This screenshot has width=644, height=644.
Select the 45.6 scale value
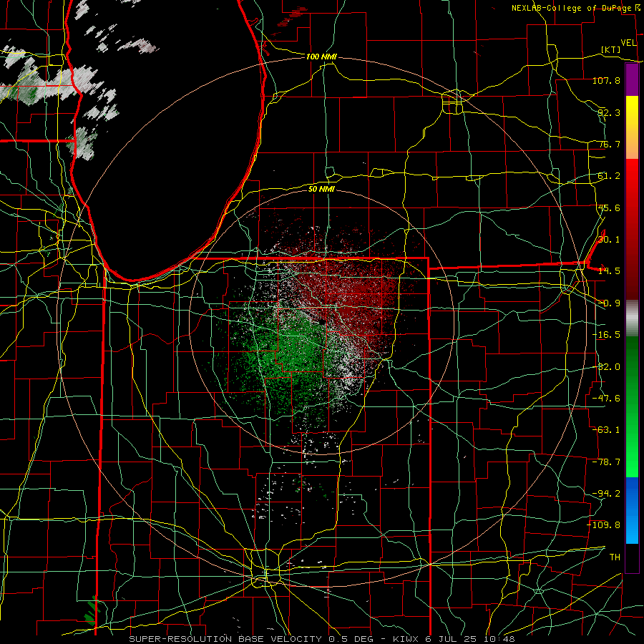[609, 208]
